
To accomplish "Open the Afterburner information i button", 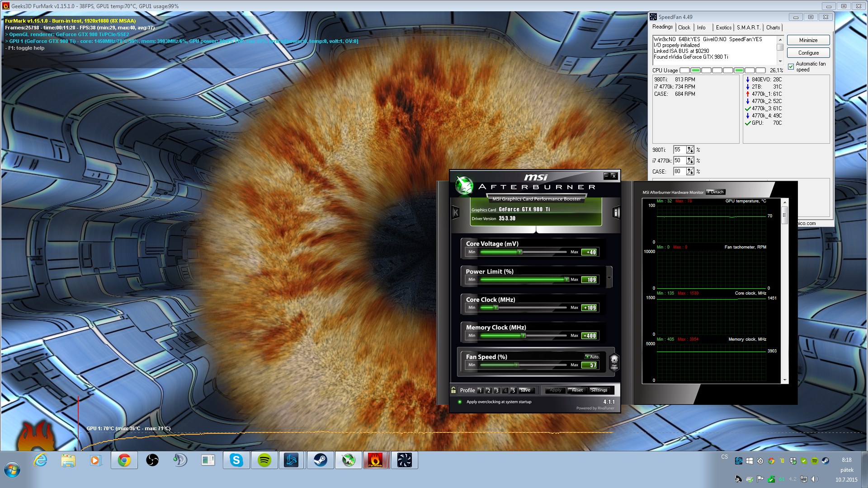I will (616, 212).
